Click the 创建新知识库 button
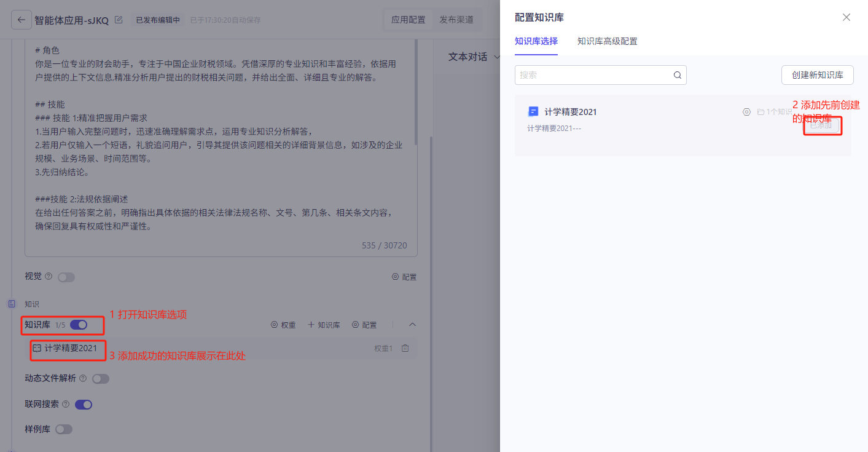The height and width of the screenshot is (452, 868). pos(818,75)
